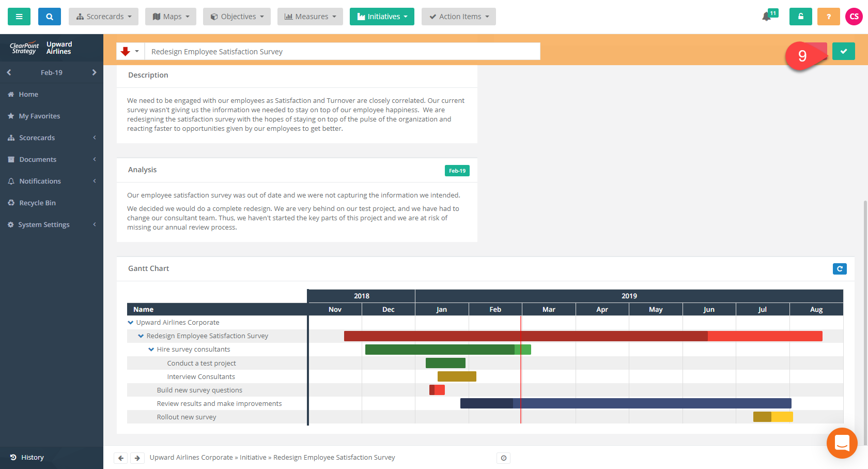Collapse Hire survey consultants in the Gantt
868x469 pixels.
(151, 349)
